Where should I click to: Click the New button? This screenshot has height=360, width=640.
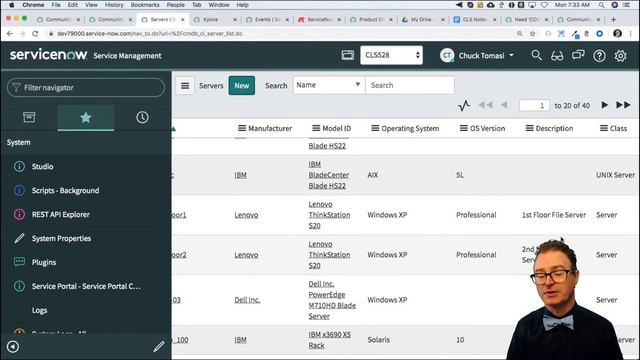click(x=242, y=86)
